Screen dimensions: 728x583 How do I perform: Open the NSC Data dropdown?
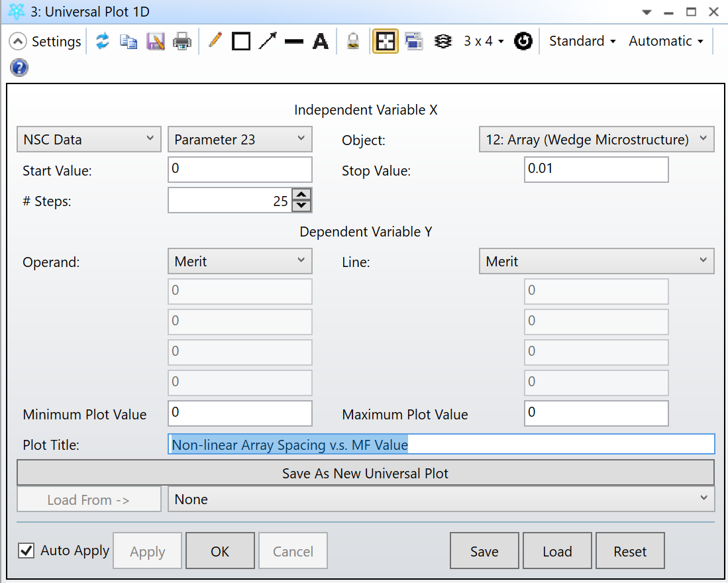(x=88, y=139)
